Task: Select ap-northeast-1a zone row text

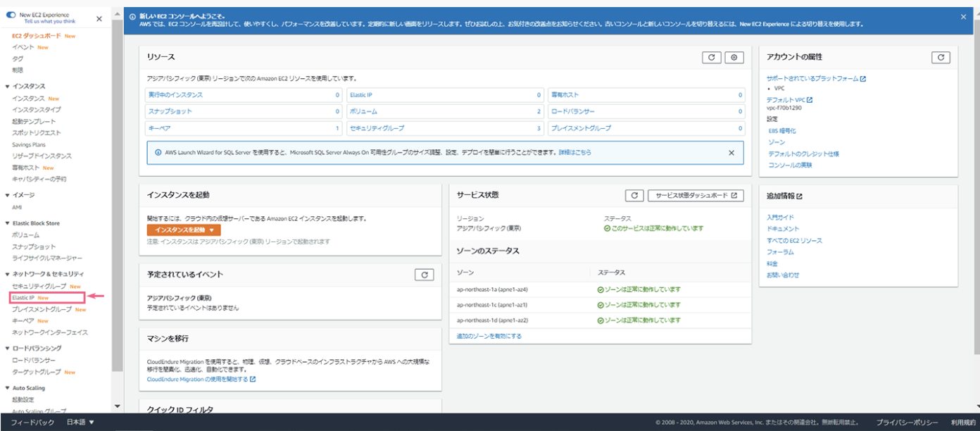Action: (493, 289)
